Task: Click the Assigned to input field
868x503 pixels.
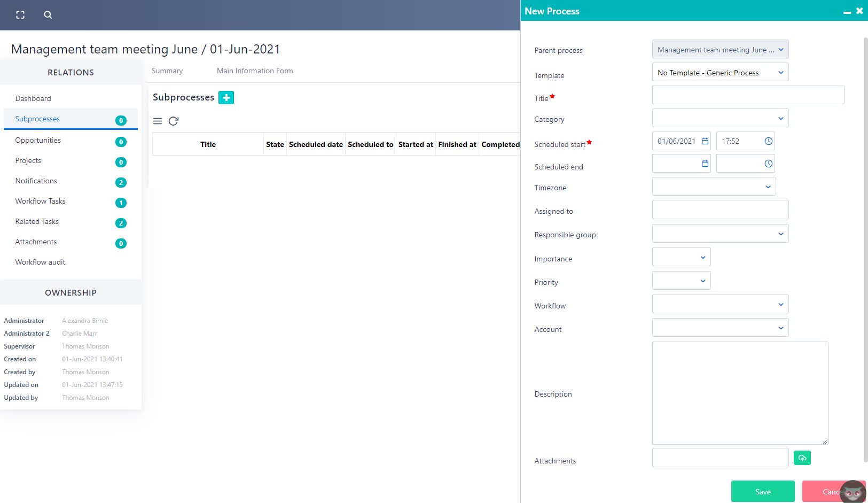Action: click(721, 210)
